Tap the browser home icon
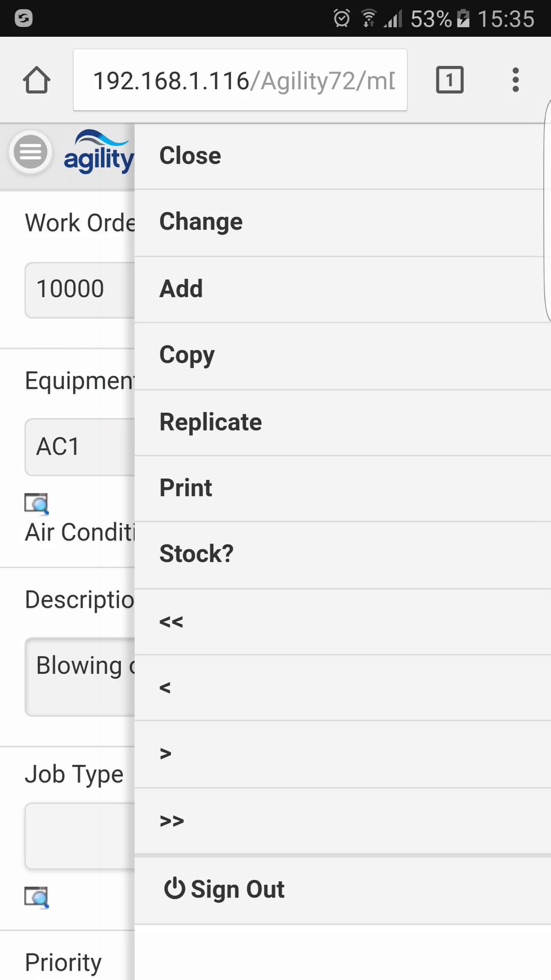This screenshot has width=551, height=980. (x=37, y=80)
